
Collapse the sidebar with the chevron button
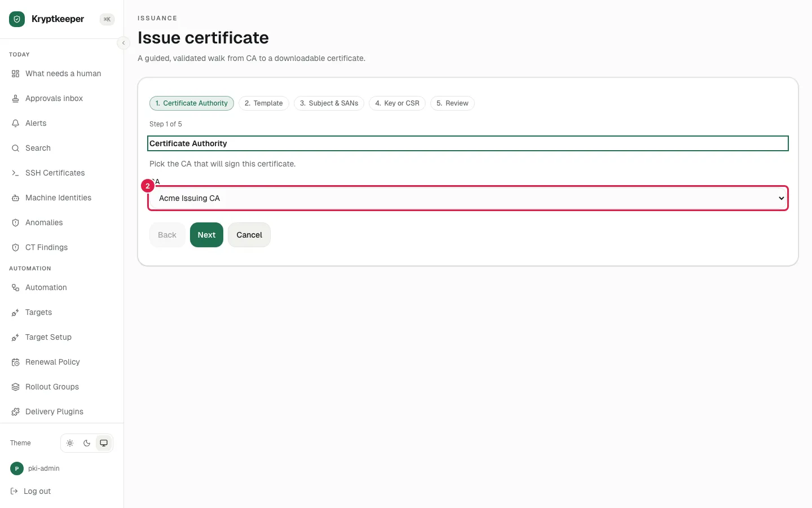tap(123, 43)
